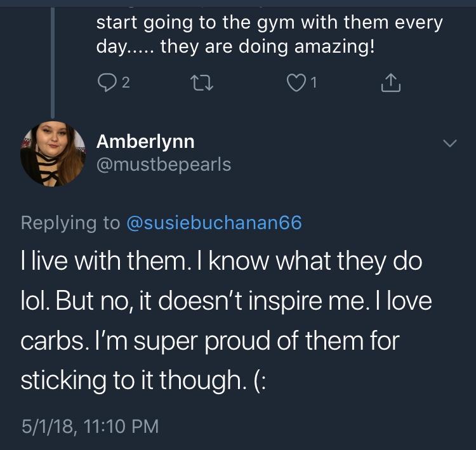Viewport: 476px width, 450px height.
Task: Open the tweet options chevron menu
Action: (449, 143)
